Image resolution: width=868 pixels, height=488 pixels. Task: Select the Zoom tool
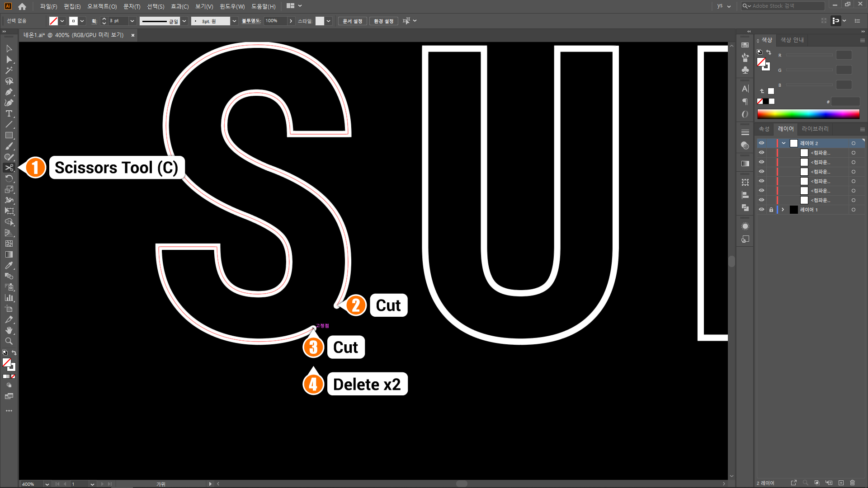[x=9, y=341]
